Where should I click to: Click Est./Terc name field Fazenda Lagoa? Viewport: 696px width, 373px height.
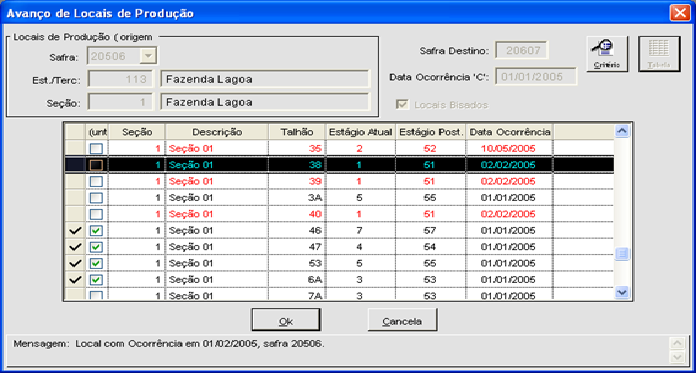coord(264,79)
